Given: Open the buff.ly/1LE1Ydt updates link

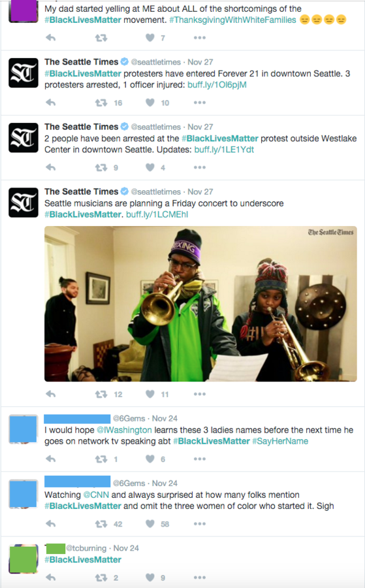Looking at the screenshot, I should coord(224,150).
